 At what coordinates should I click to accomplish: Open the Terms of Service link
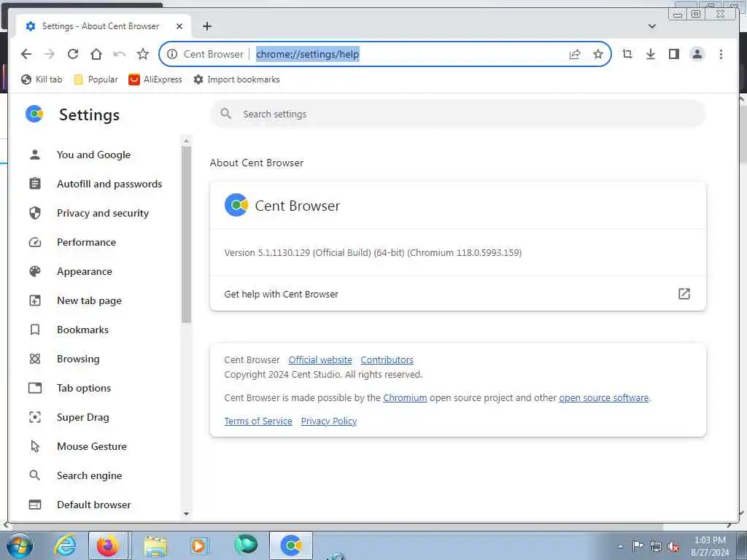pos(258,421)
